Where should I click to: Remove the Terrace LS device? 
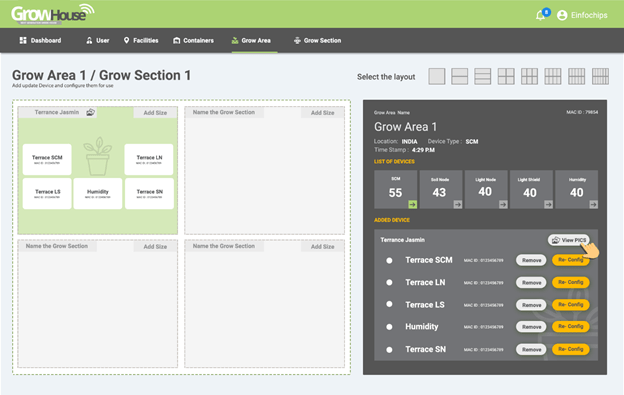pyautogui.click(x=531, y=305)
